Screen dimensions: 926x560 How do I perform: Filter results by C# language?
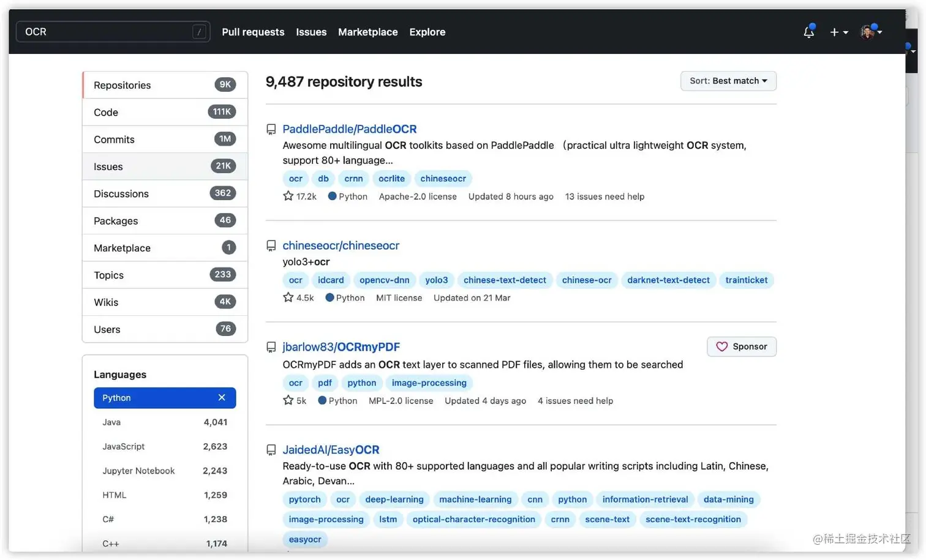[x=165, y=519]
